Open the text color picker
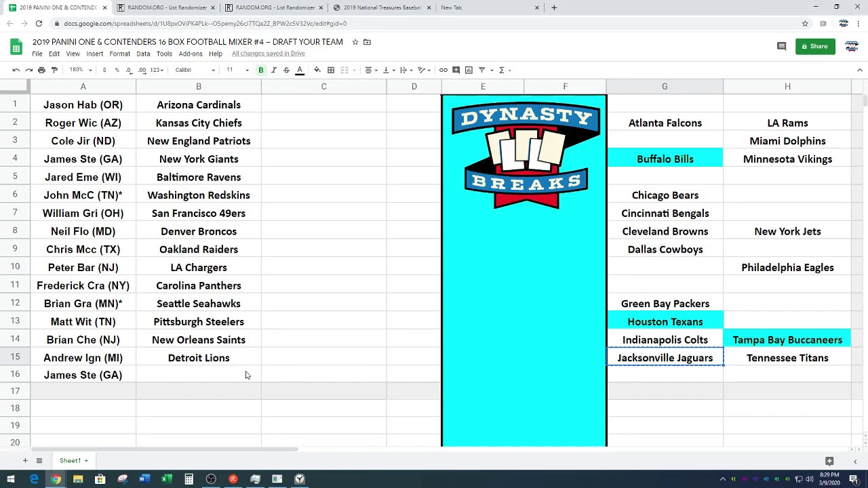 coord(299,70)
